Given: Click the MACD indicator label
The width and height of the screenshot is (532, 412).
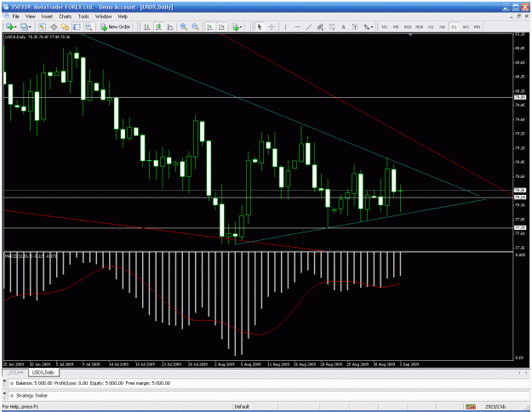Looking at the screenshot, I should 30,256.
